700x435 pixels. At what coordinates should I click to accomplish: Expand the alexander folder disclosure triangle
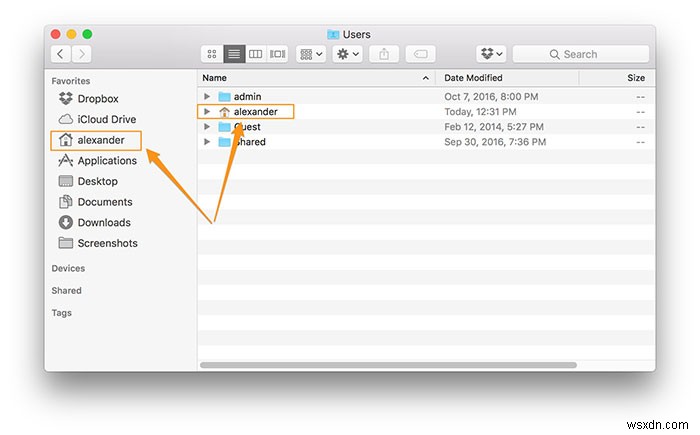(207, 112)
